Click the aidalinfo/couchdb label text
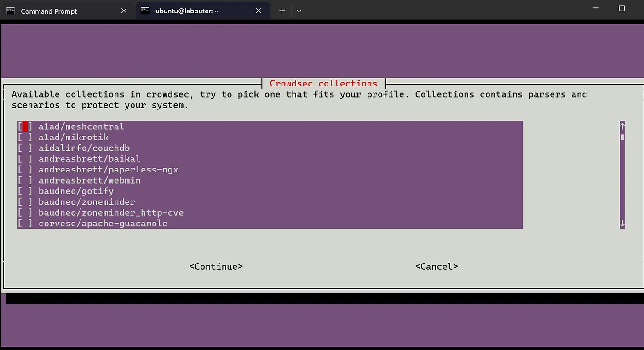 tap(84, 148)
